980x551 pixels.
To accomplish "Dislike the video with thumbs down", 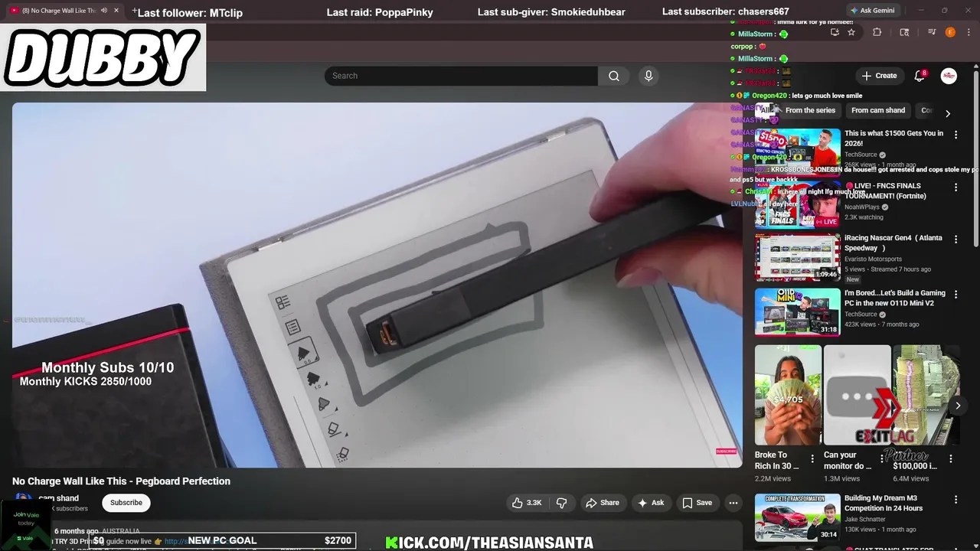I will 561,503.
